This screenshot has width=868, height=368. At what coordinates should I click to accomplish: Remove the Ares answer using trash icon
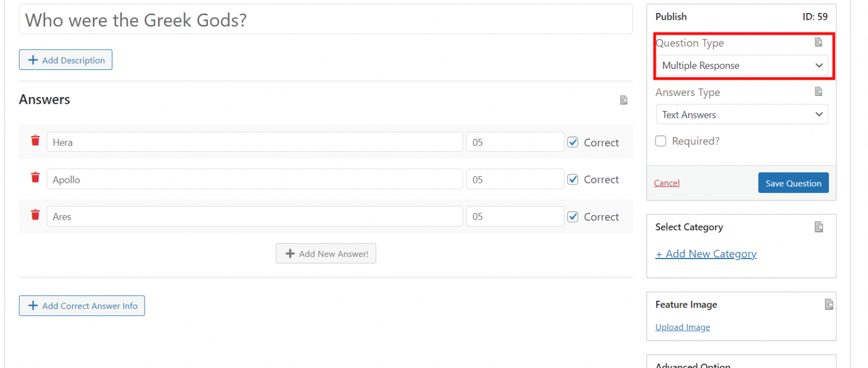tap(35, 214)
